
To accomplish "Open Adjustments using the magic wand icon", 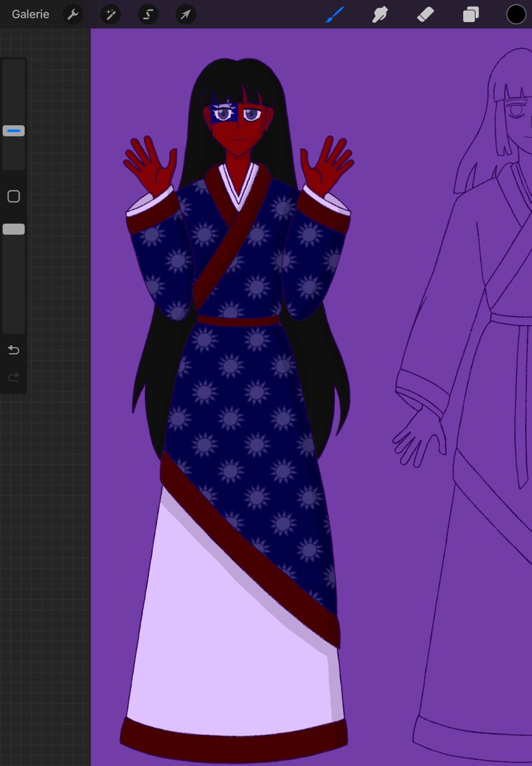I will pos(110,13).
